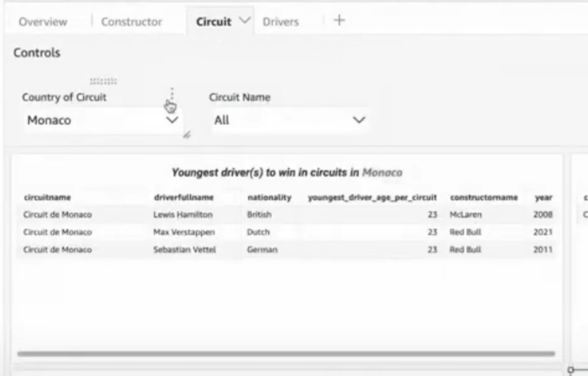Select the Sebastian Vettel cell
The height and width of the screenshot is (376, 588).
(185, 250)
